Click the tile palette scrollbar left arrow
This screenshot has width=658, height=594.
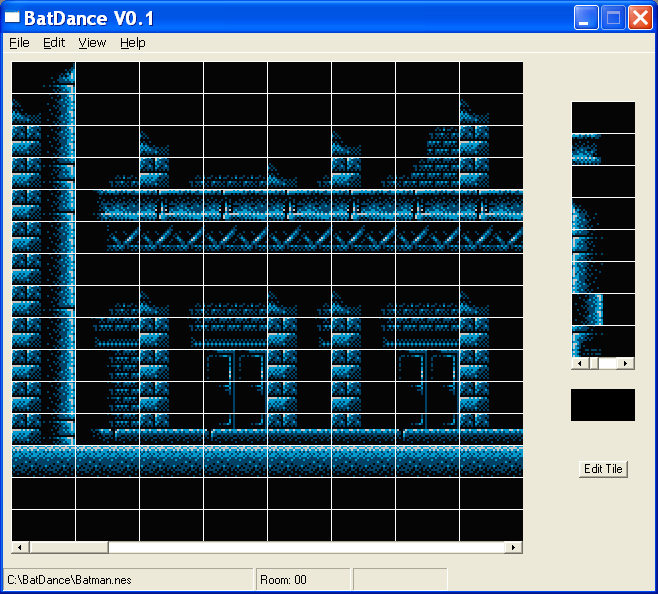tap(578, 364)
